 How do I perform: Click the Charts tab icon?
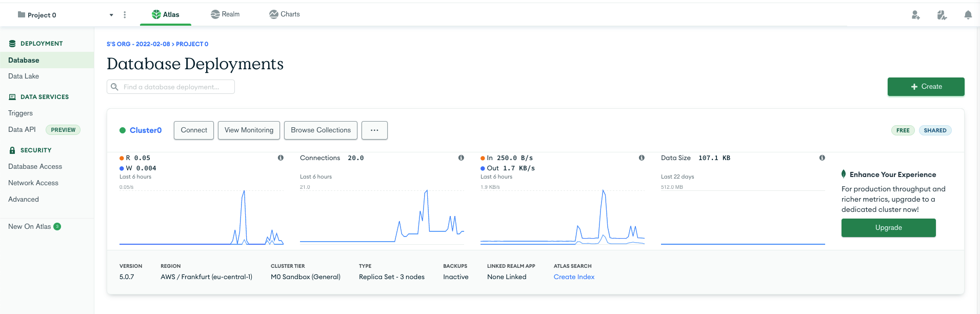274,14
